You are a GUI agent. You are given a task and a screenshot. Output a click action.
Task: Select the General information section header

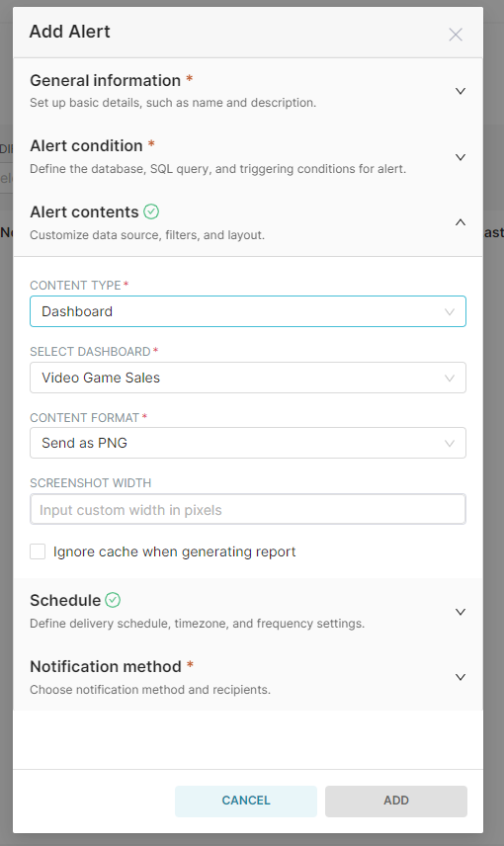point(248,91)
